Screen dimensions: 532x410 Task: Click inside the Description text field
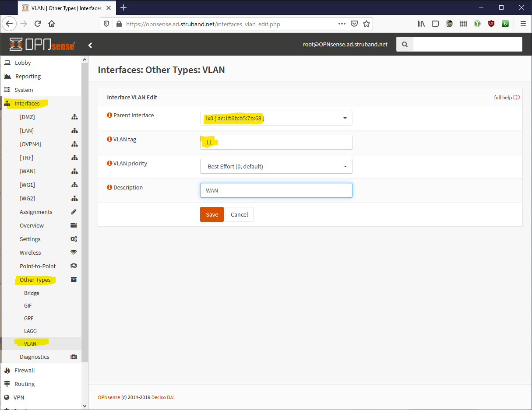[x=276, y=190]
